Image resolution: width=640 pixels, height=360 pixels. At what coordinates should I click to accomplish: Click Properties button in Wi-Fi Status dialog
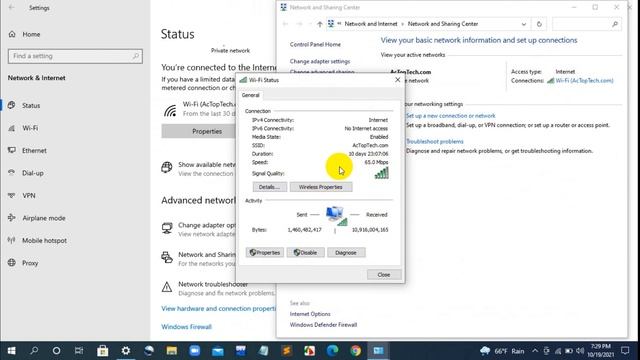click(x=265, y=253)
